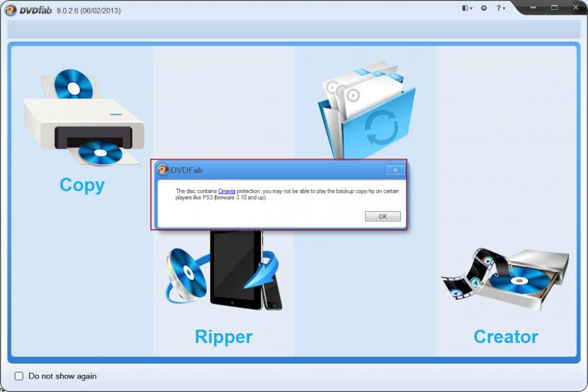588x392 pixels.
Task: Click the Do not show again label text
Action: (x=62, y=376)
